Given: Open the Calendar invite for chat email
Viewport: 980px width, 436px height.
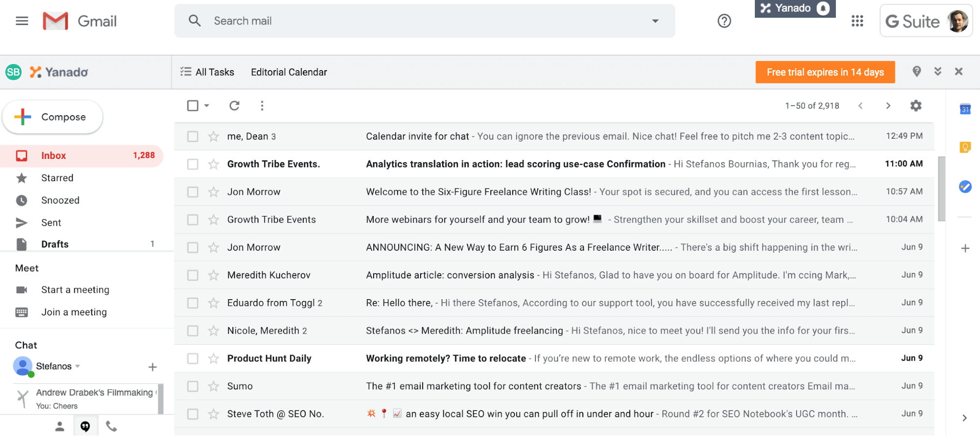Looking at the screenshot, I should (x=554, y=136).
